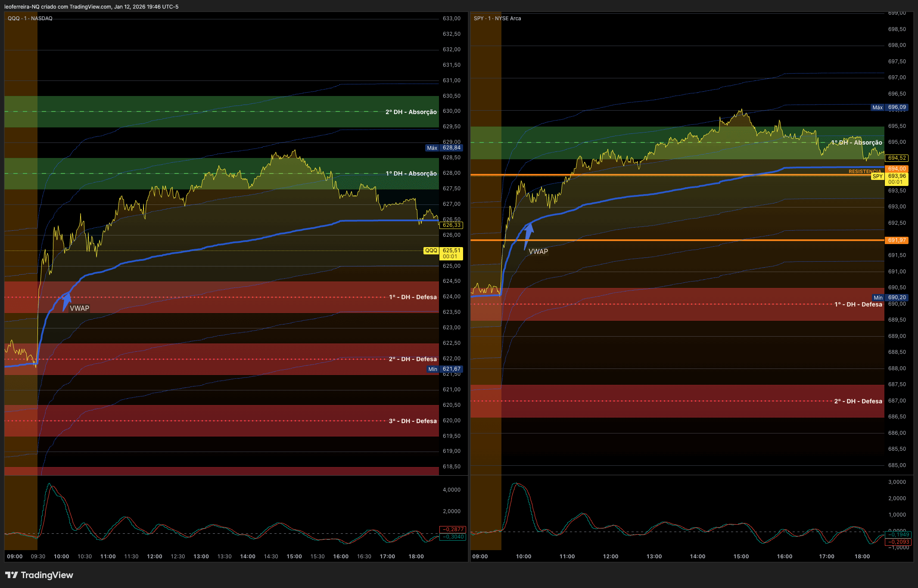Select the 1º DH - Absorção label on SPY chart
Screen dimensions: 918x588
[856, 142]
